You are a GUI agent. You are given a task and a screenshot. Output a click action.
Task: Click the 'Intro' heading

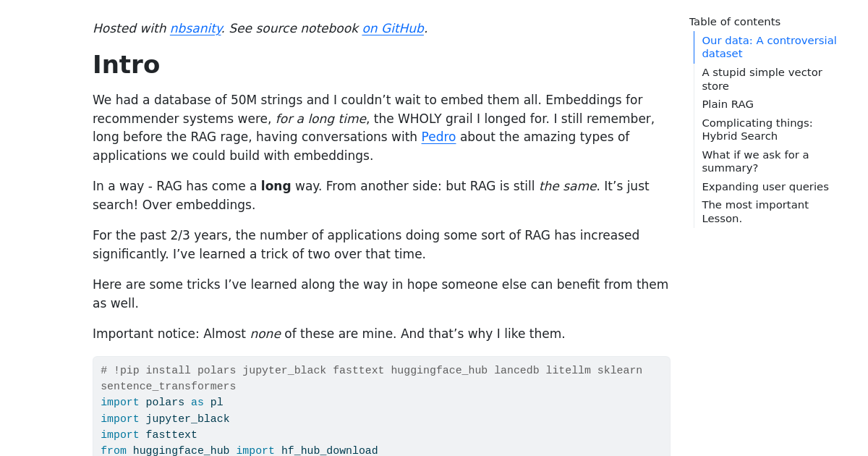[x=127, y=64]
